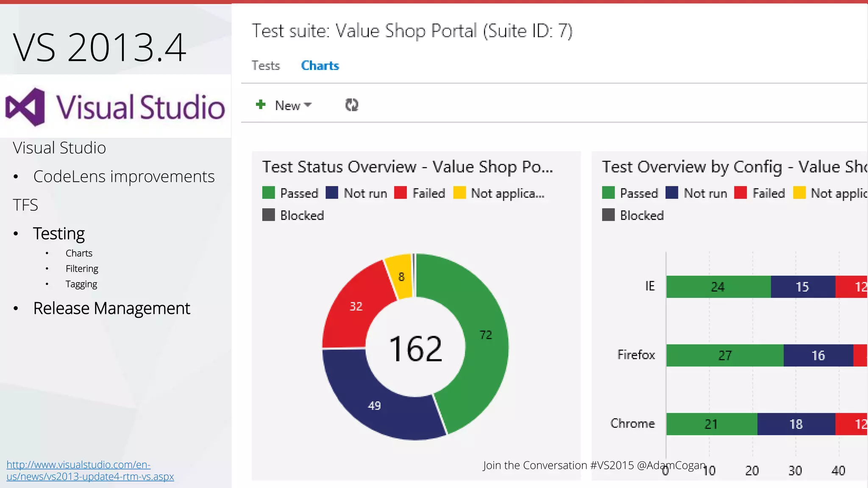Click the Tagging sub-bullet
Screen dimensions: 868x488
tap(81, 284)
